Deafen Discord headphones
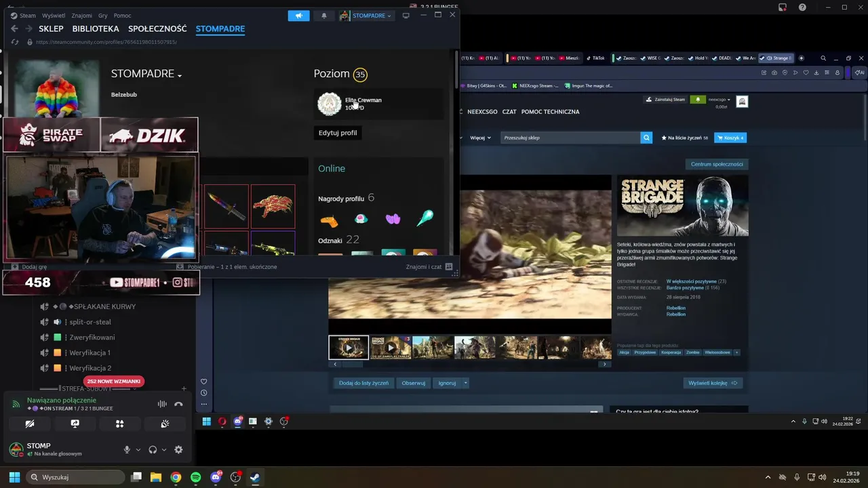Screen dimensions: 868x488 click(153, 449)
